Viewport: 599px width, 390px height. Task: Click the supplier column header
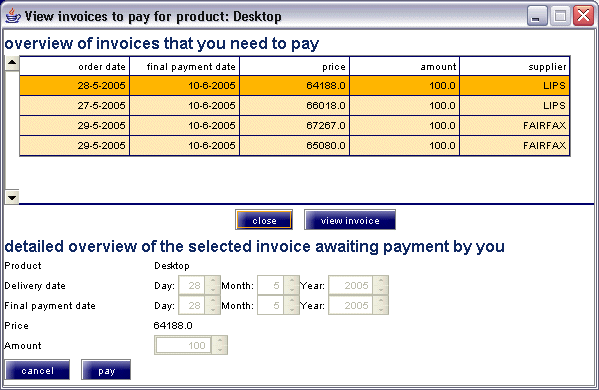click(515, 66)
